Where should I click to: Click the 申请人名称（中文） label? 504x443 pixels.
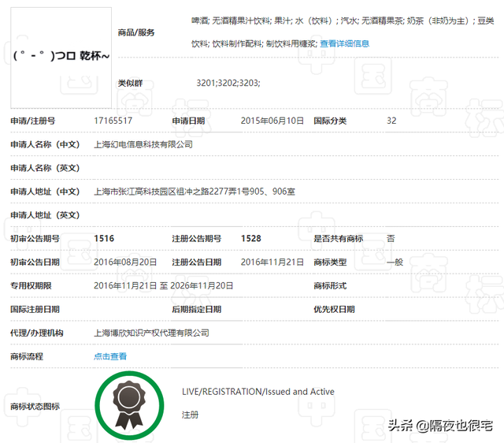click(45, 144)
